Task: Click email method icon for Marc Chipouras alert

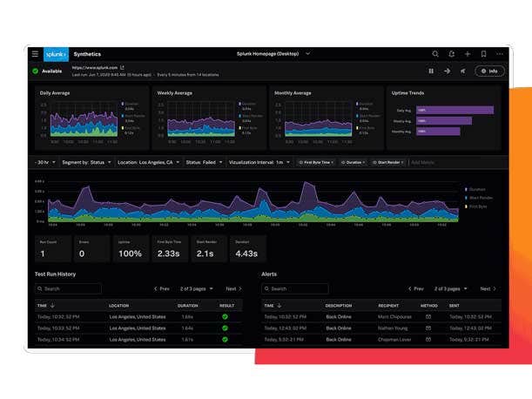Action: point(428,316)
